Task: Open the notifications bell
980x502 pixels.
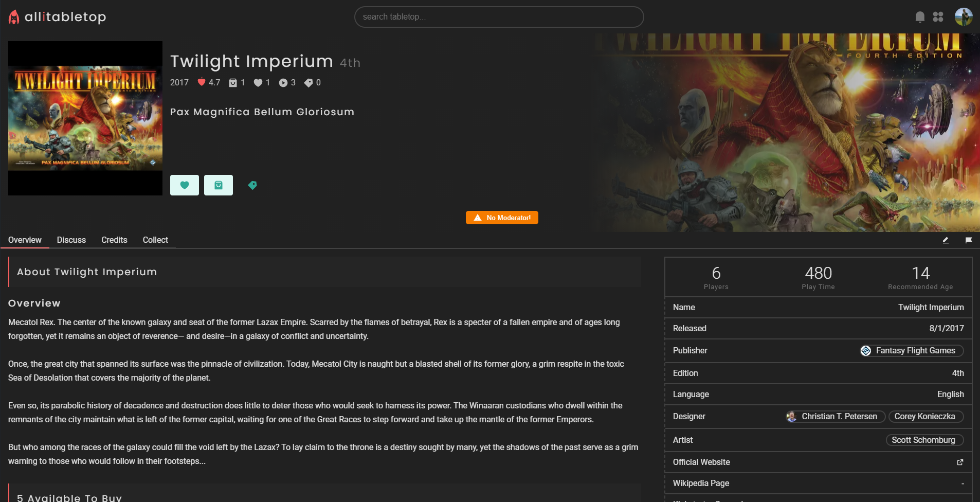Action: click(x=920, y=17)
